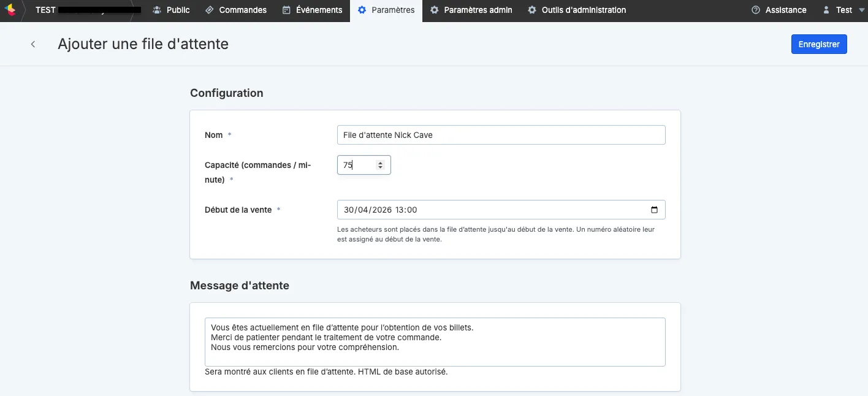
Task: Click inside the waiting message textarea
Action: pos(435,342)
